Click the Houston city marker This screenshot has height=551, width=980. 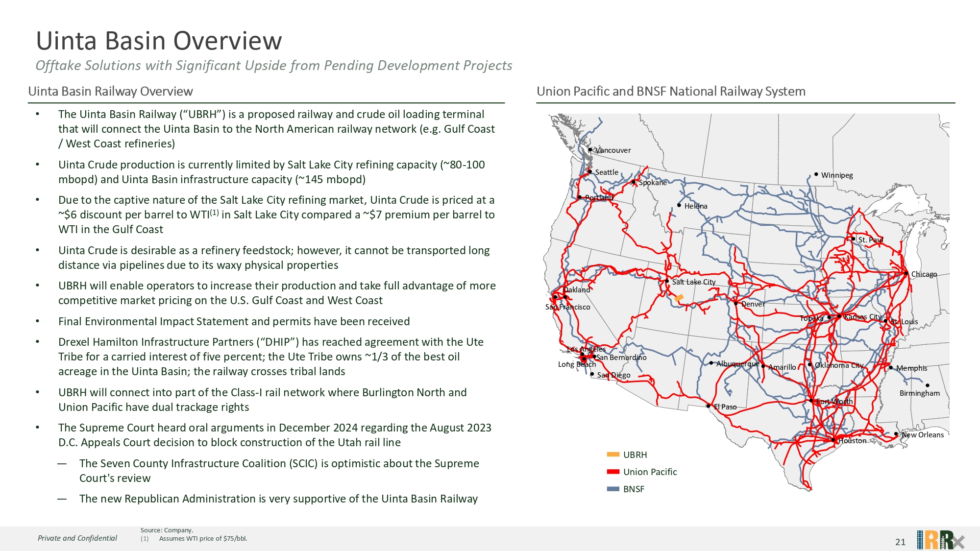coord(833,440)
